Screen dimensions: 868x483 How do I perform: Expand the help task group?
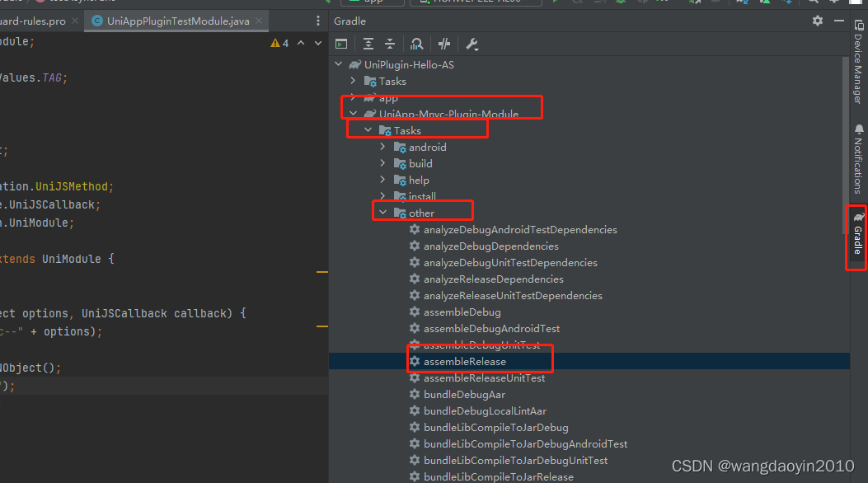pos(383,180)
